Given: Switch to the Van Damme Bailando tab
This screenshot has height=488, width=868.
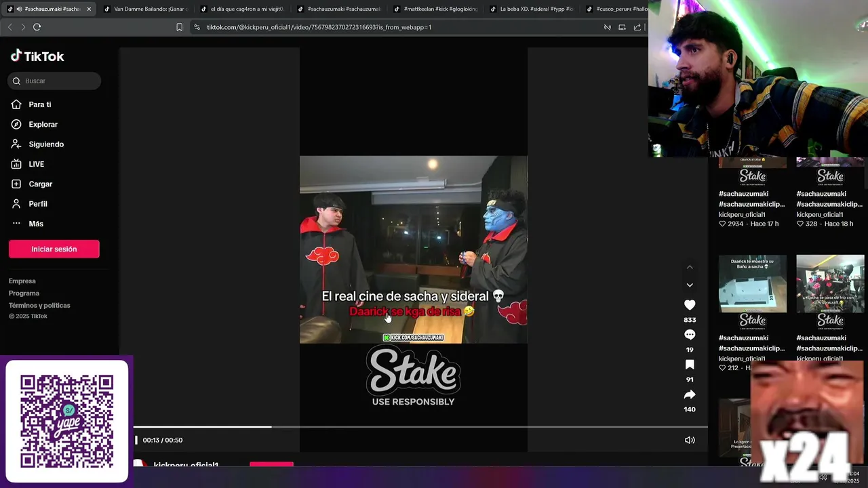Looking at the screenshot, I should tap(145, 9).
